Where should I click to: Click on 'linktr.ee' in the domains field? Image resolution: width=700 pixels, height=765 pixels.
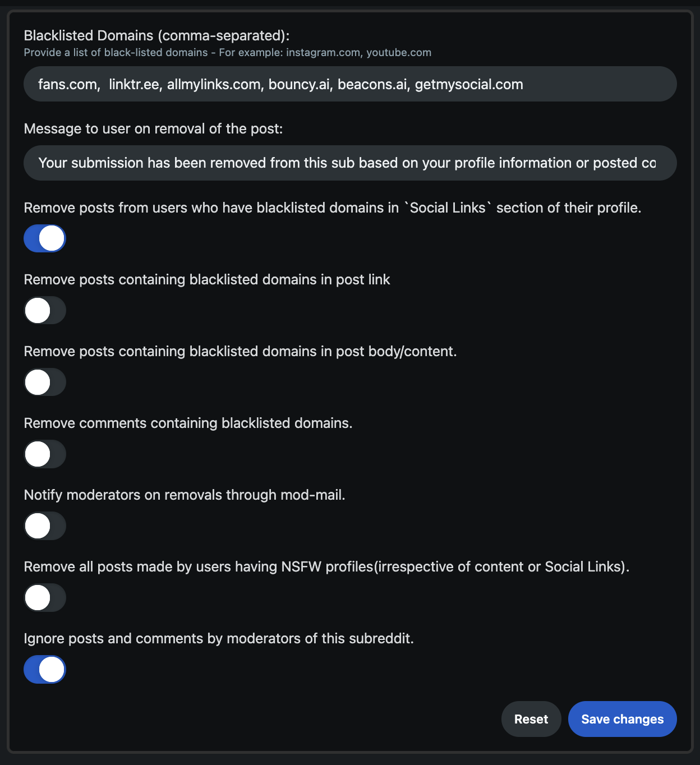(x=134, y=85)
